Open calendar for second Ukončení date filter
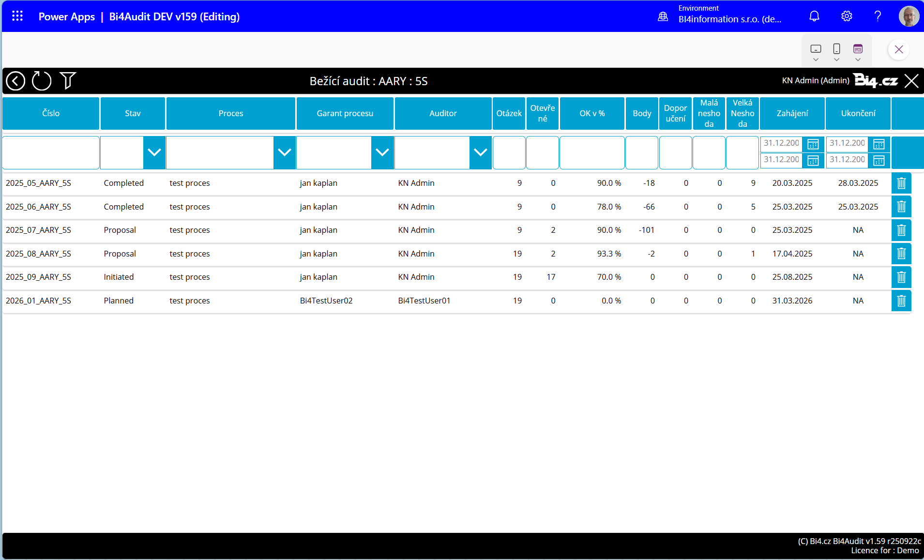 (879, 161)
